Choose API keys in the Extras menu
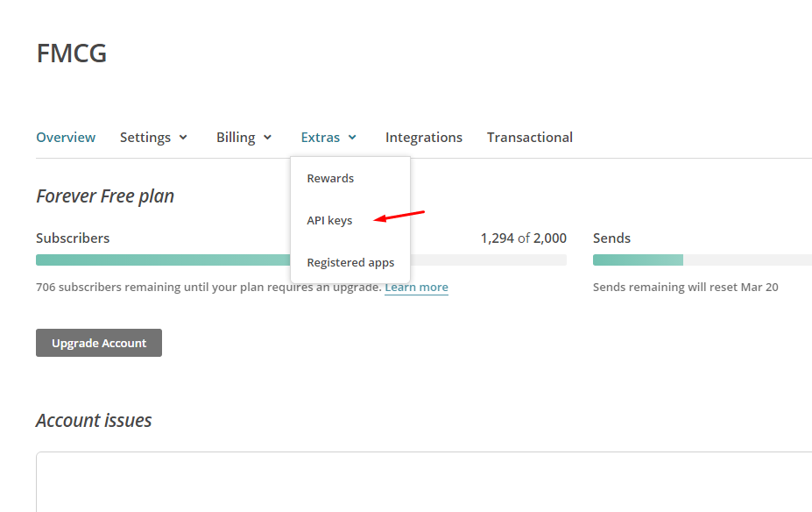 point(329,220)
